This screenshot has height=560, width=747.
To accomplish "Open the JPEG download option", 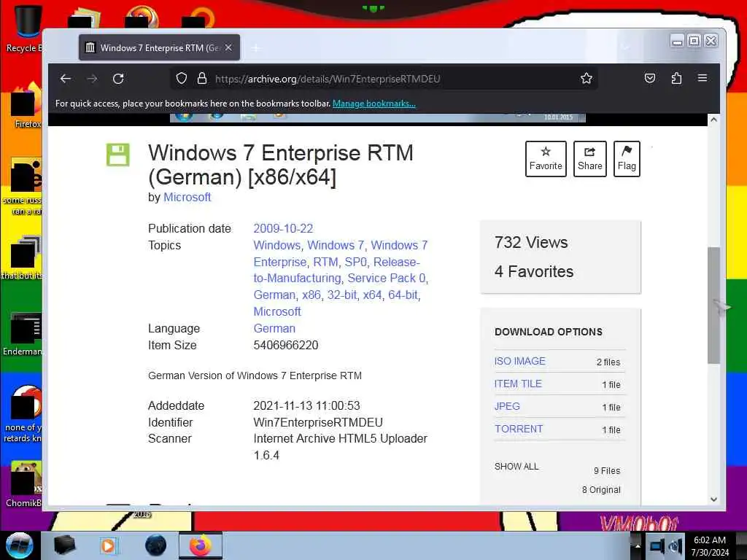I will tap(507, 406).
